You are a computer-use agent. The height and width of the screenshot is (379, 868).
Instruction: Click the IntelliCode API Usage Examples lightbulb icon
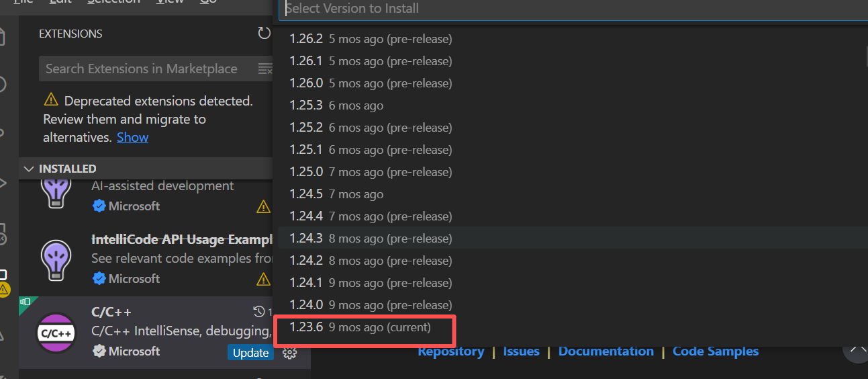coord(57,261)
